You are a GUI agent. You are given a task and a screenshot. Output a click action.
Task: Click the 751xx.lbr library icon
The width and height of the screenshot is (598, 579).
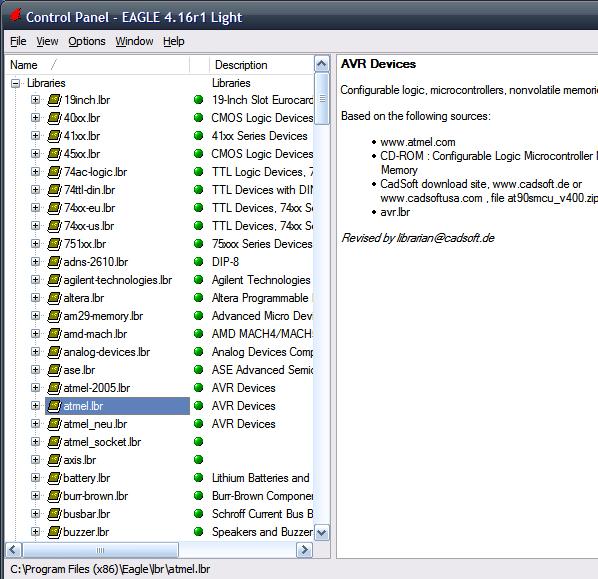point(54,244)
